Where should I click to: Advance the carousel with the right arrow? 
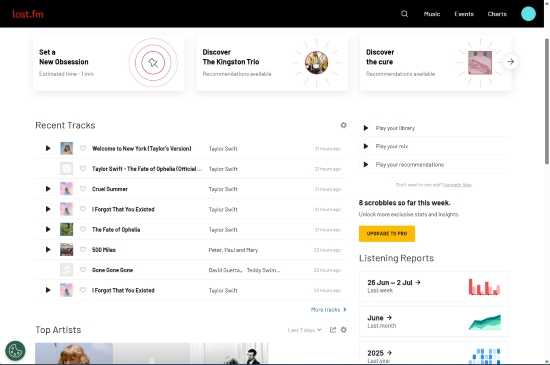click(x=511, y=62)
